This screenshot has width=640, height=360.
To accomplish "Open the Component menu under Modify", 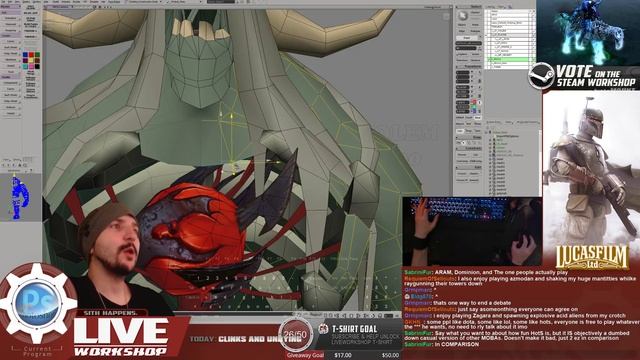I will [11, 83].
